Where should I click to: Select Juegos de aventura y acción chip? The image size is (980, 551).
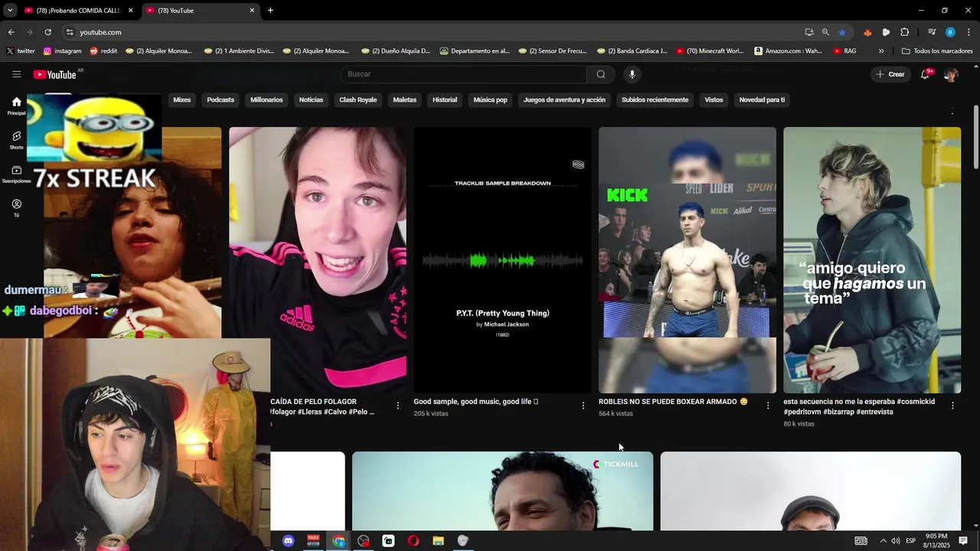(x=564, y=99)
